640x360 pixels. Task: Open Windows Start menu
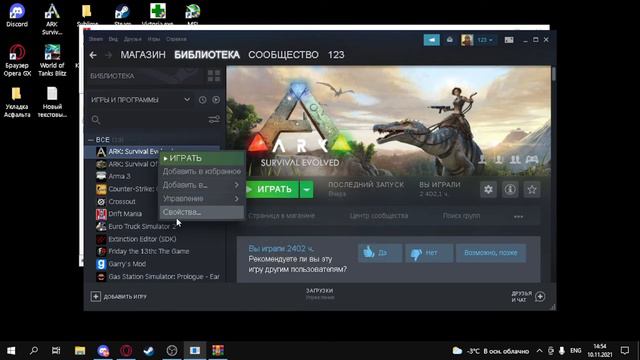point(11,351)
